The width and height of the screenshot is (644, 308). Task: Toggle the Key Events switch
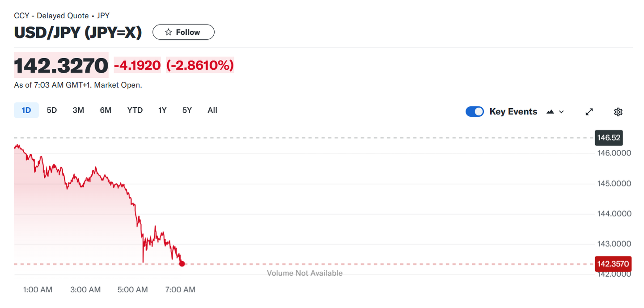pos(475,112)
